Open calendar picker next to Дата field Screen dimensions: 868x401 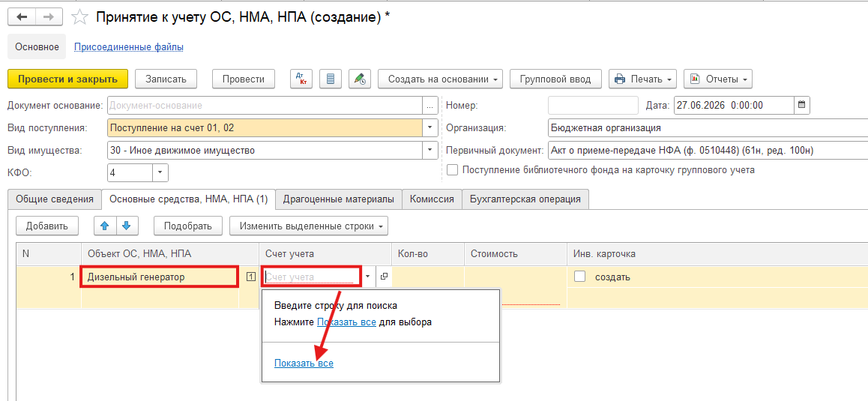(802, 105)
